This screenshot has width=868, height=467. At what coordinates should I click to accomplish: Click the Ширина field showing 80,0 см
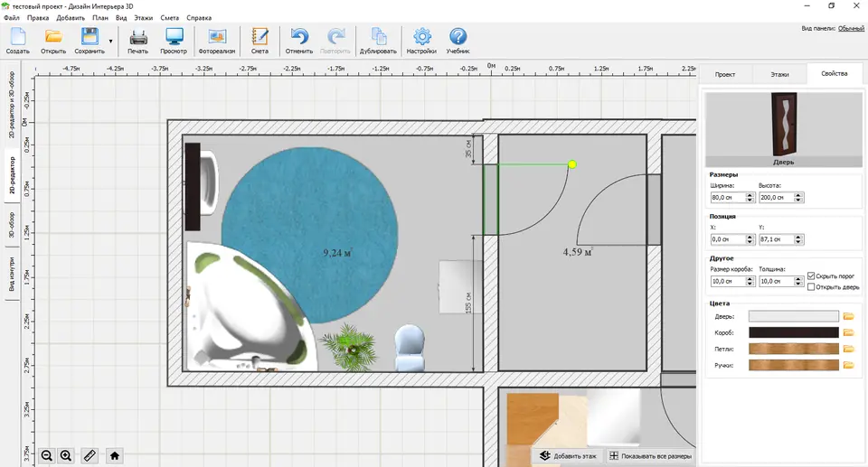[729, 198]
